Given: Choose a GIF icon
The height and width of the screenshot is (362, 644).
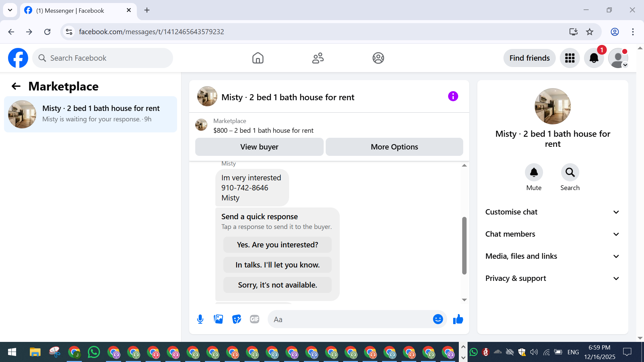Looking at the screenshot, I should point(255,319).
